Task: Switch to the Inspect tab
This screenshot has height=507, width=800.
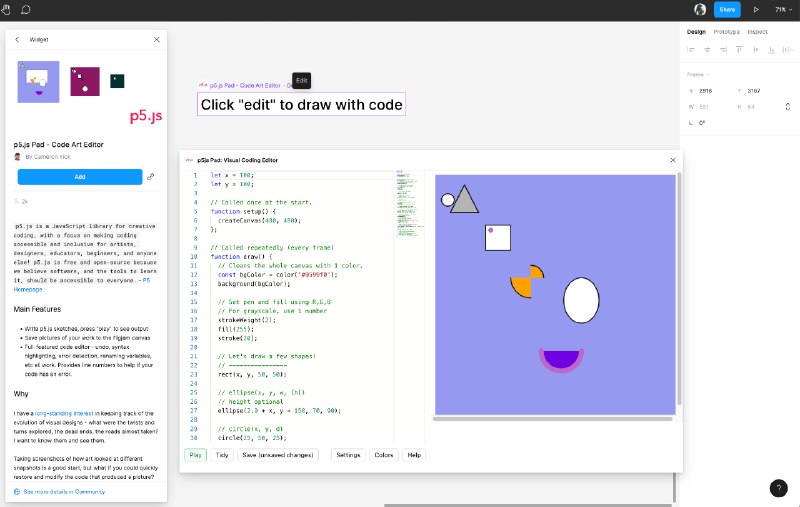Action: [x=758, y=31]
